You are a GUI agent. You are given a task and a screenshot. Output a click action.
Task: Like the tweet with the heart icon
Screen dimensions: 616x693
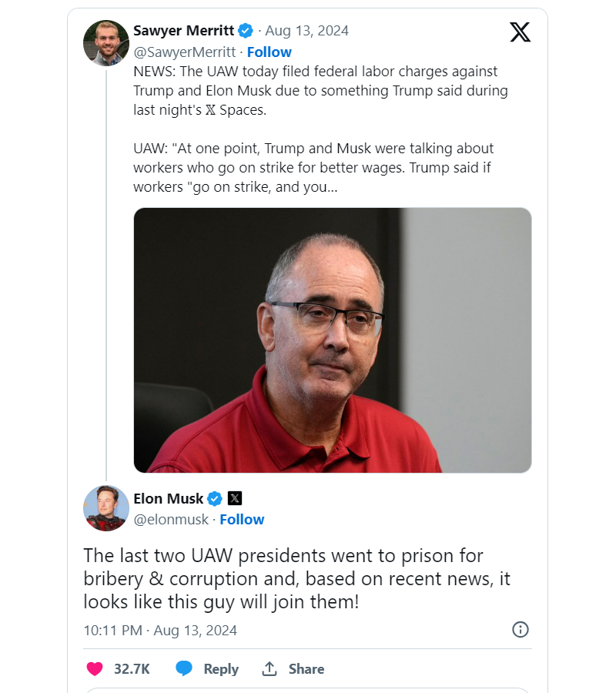coord(95,669)
